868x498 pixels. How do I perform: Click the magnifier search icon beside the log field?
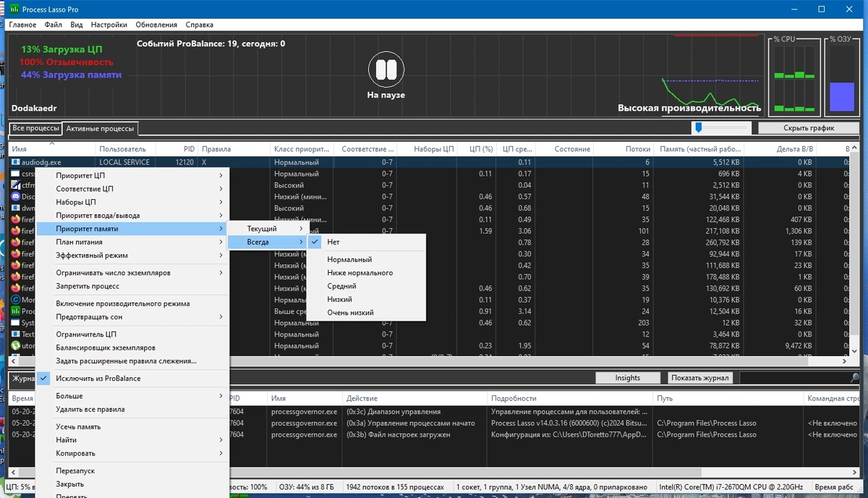[x=854, y=378]
